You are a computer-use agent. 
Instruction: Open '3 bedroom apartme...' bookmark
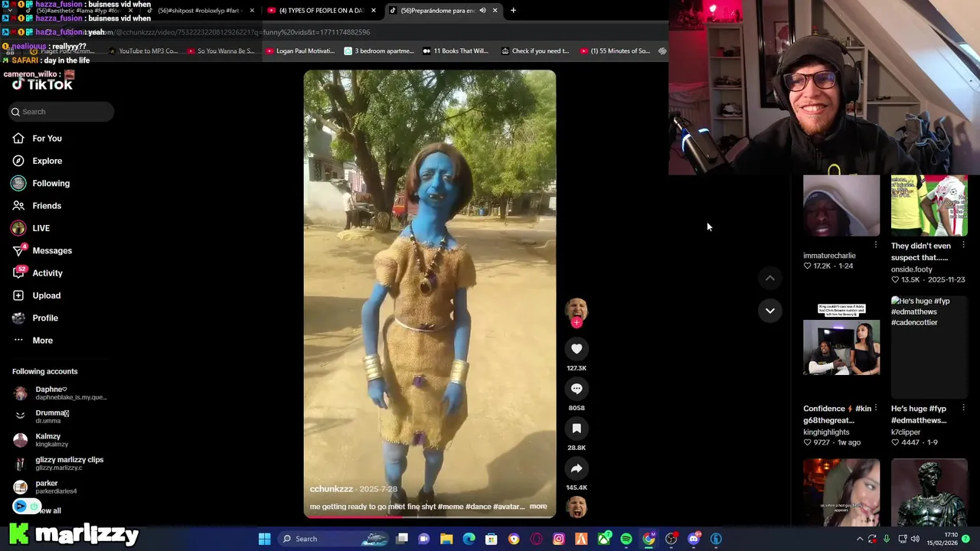click(x=378, y=51)
